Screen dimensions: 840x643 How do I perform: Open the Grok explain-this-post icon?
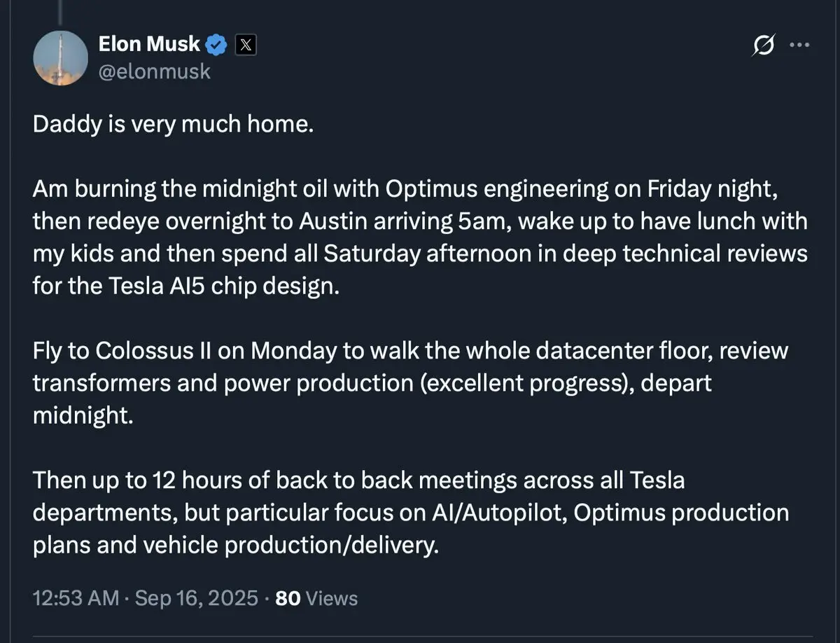[x=764, y=46]
